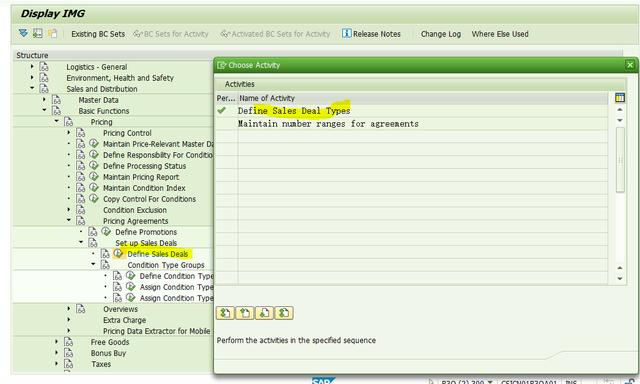The image size is (640, 384).
Task: Click the Name of Activity column header
Action: click(x=422, y=98)
